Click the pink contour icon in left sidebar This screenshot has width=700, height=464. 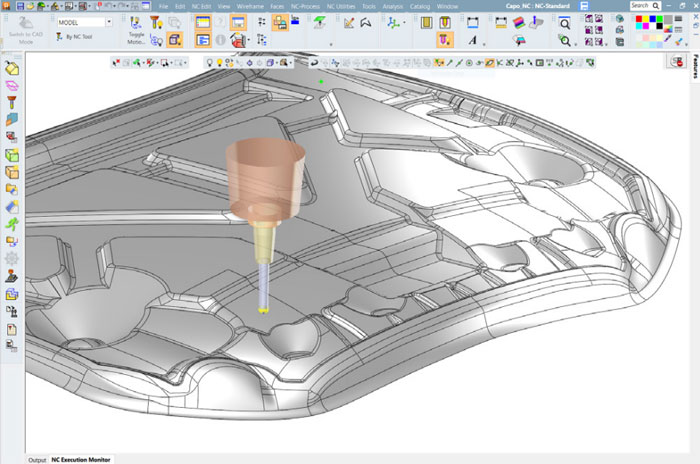pyautogui.click(x=12, y=85)
